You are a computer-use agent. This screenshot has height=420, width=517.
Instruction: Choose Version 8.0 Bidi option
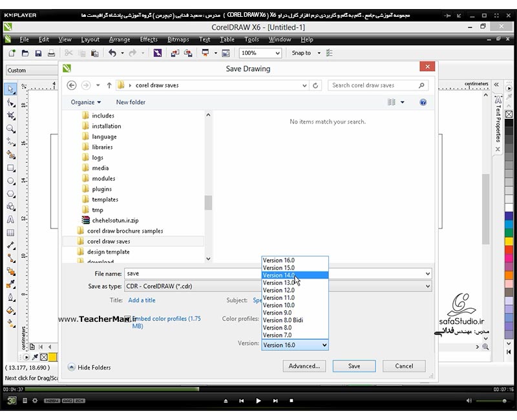coord(295,320)
